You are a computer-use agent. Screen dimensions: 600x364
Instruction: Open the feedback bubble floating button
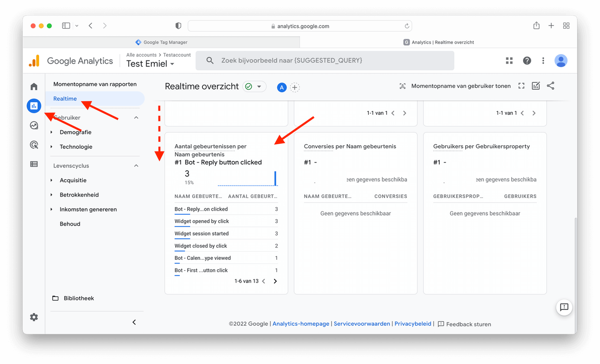pos(564,307)
